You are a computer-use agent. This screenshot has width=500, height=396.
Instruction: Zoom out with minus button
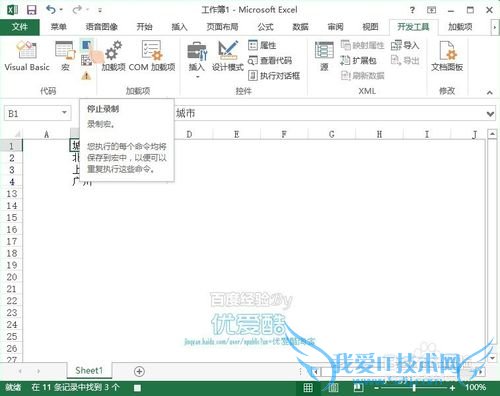[376, 388]
